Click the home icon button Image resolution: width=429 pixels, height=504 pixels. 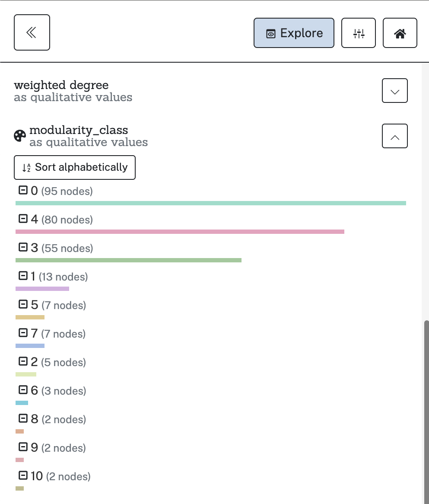click(x=400, y=33)
